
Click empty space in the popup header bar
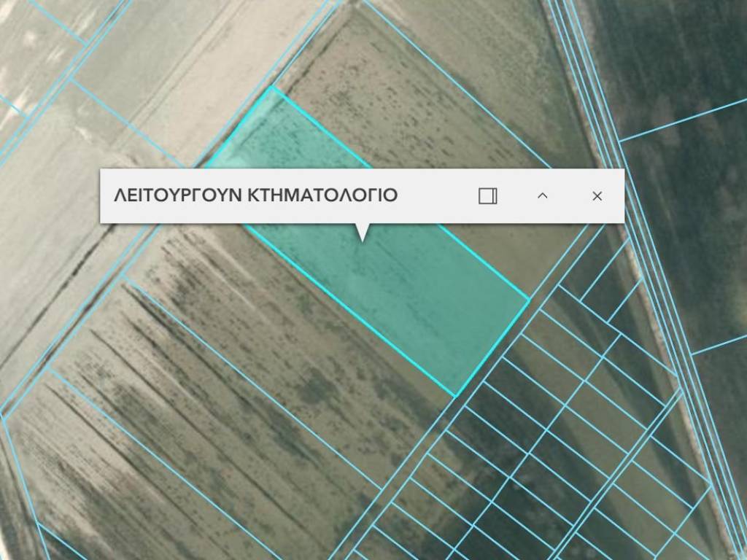(x=438, y=195)
